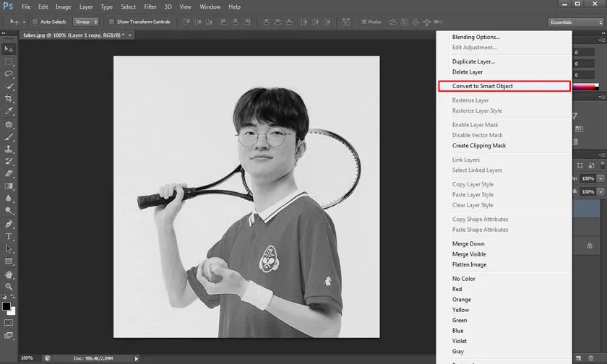Click the Auto-Align Layers icon

click(x=345, y=22)
